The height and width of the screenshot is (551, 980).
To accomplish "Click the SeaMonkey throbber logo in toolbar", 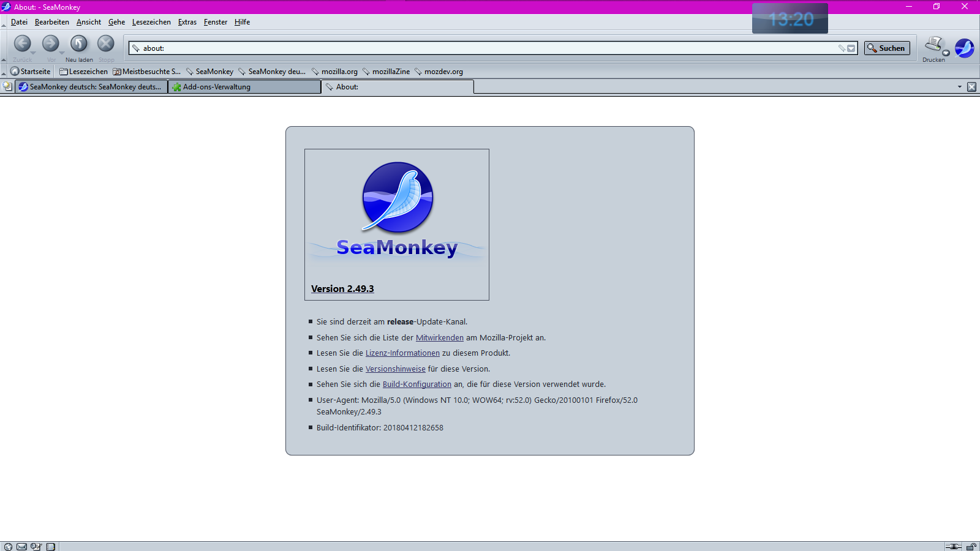I will point(965,48).
